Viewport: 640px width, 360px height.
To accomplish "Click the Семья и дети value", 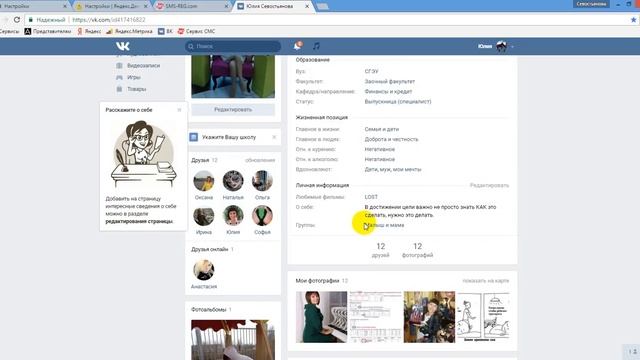I will 382,129.
